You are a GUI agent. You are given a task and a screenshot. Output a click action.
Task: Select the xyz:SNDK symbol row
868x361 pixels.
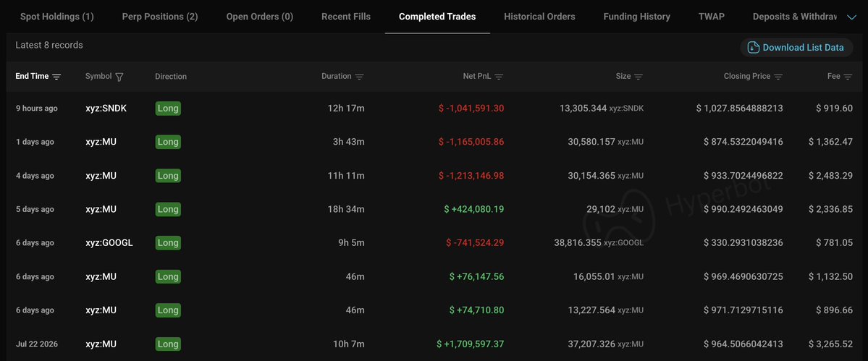pyautogui.click(x=434, y=109)
